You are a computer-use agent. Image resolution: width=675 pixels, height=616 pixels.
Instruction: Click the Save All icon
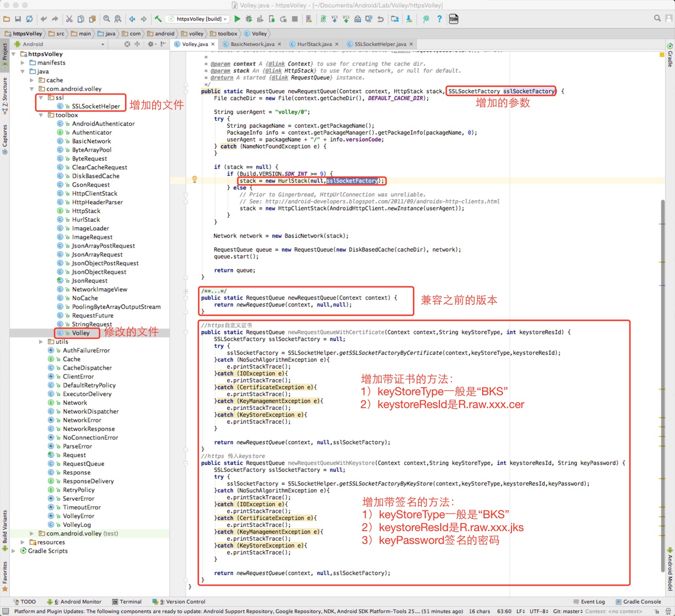[x=18, y=19]
